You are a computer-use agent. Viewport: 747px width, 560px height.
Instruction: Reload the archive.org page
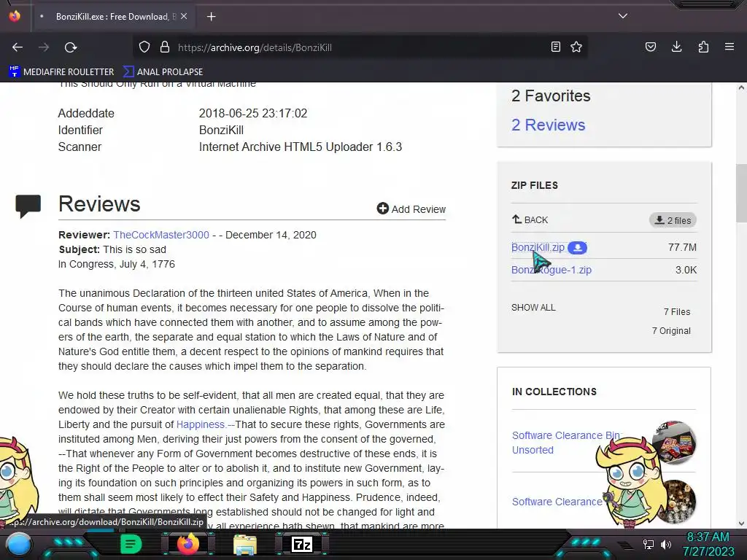(71, 47)
